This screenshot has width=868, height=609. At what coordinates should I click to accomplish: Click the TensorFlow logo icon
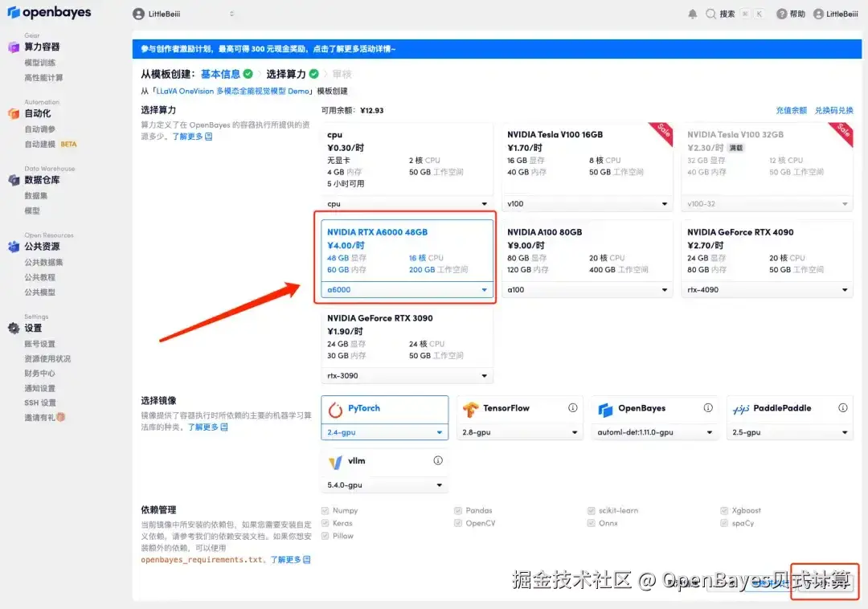click(x=470, y=409)
